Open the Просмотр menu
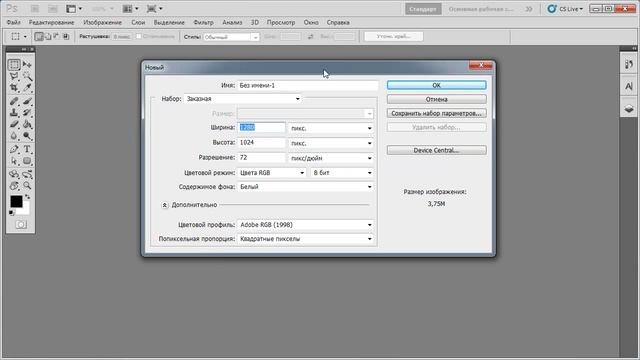Image resolution: width=640 pixels, height=360 pixels. tap(281, 22)
